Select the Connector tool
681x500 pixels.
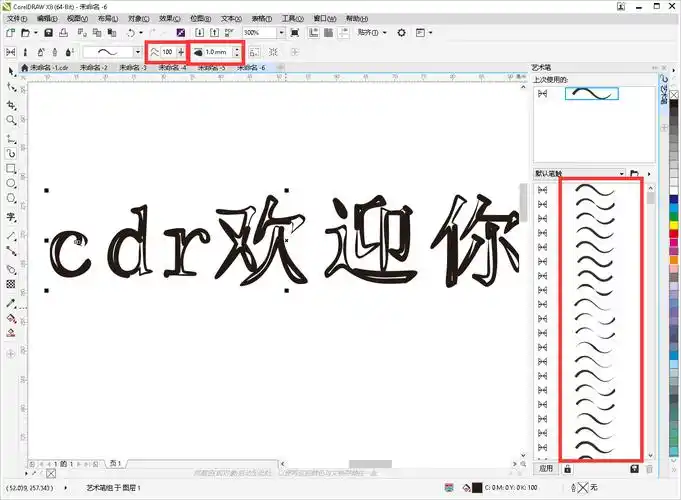point(11,251)
